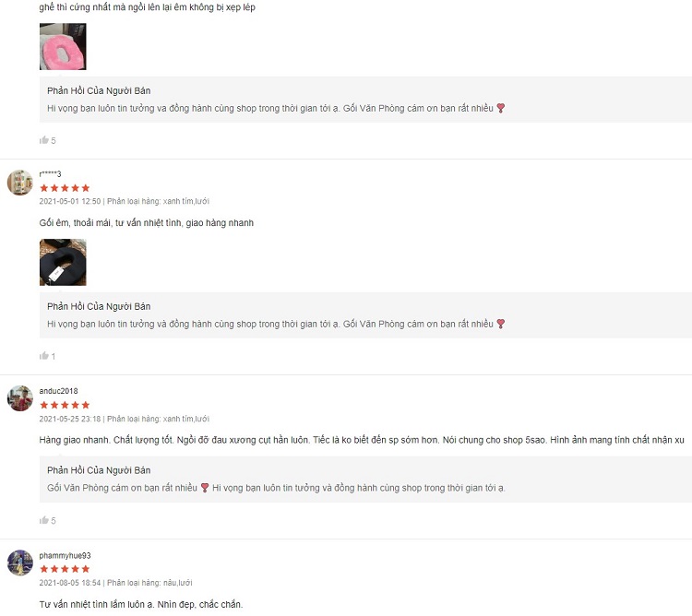Like the review with pink cushion photo

(43, 140)
